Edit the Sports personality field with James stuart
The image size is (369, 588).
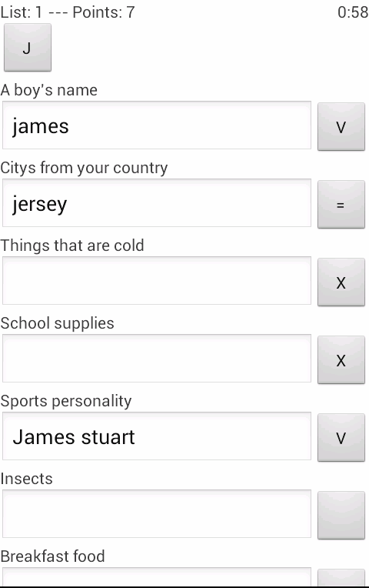pyautogui.click(x=157, y=436)
